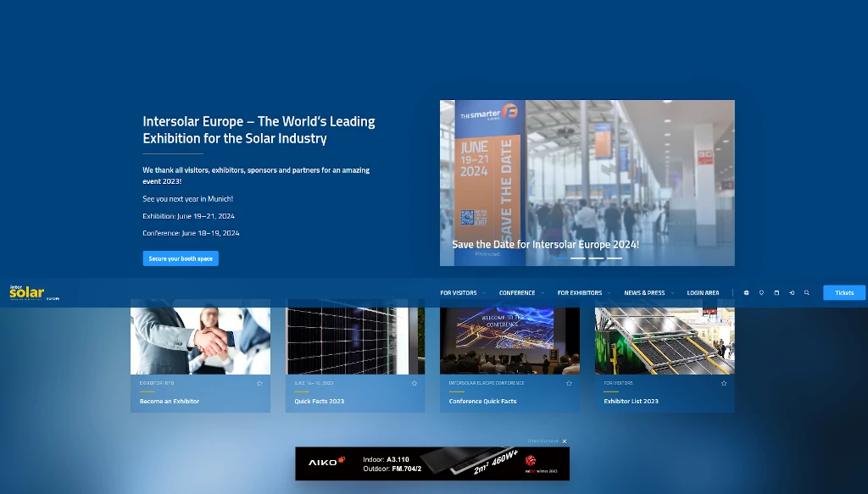Star the Conference Quick Facts card
Screen dimensions: 868x494
569,383
